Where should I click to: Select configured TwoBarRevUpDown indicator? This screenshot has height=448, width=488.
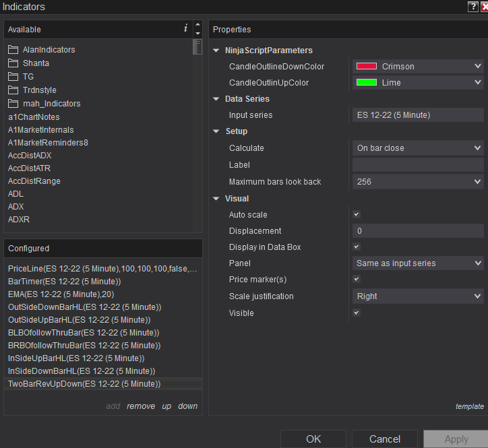[x=102, y=383]
